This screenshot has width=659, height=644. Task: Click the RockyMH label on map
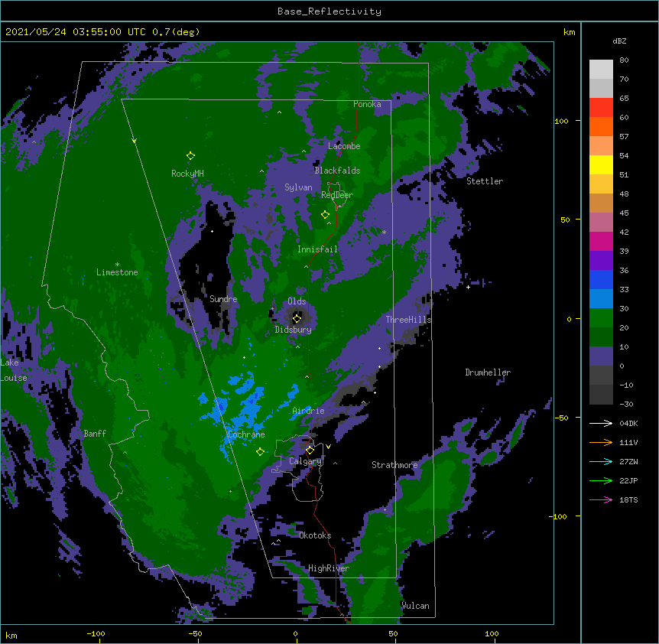point(187,173)
